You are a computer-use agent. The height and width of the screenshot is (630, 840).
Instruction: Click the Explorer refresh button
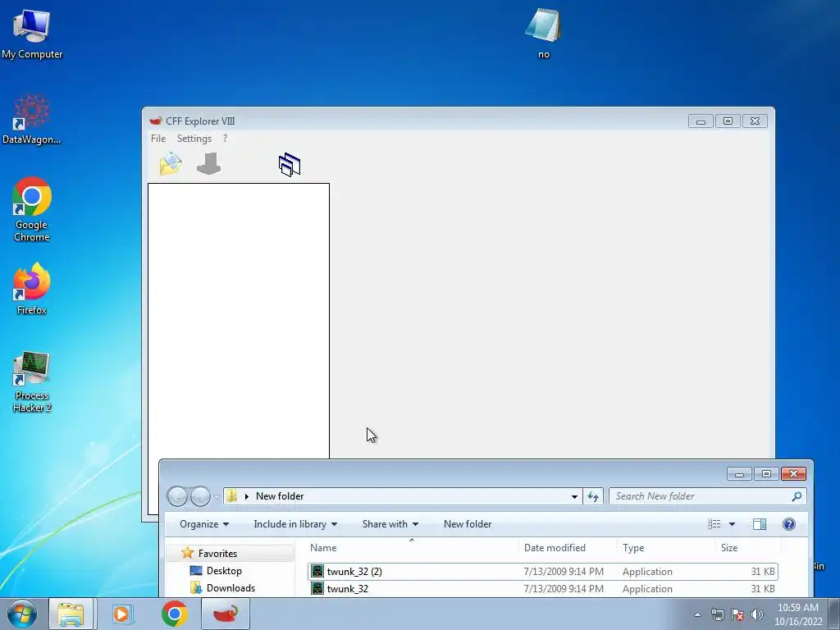pyautogui.click(x=593, y=496)
